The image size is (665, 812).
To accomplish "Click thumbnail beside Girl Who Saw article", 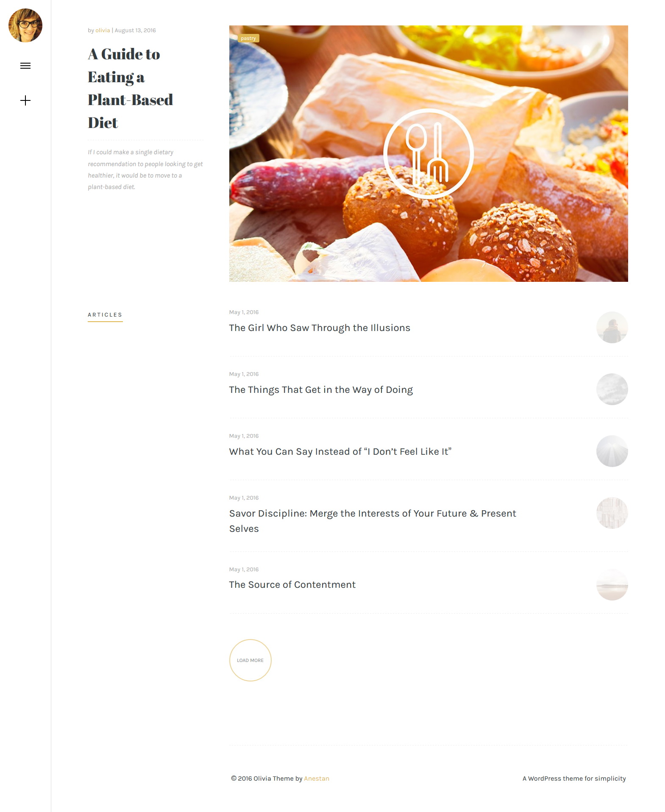I will click(612, 328).
